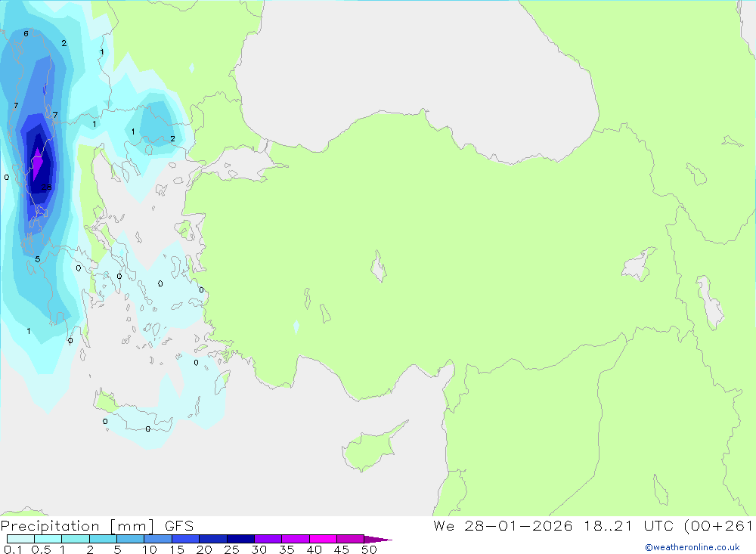This screenshot has width=756, height=554.
Task: Select the 35–40 mm purple legend box
Action: (296, 539)
